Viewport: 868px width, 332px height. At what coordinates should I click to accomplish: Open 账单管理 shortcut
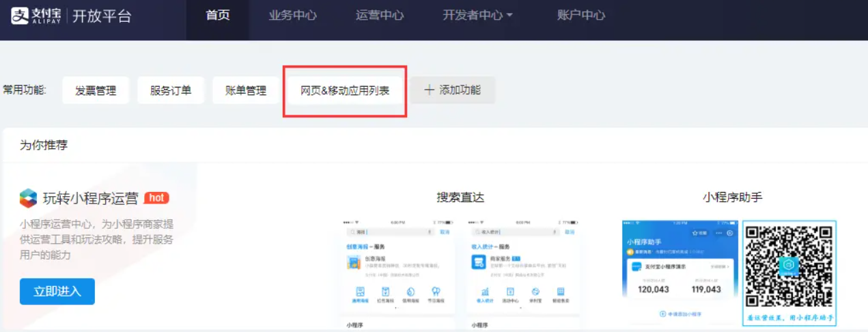point(246,90)
